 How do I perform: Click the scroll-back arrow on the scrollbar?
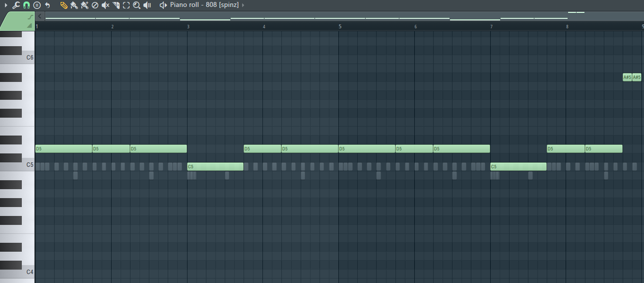pyautogui.click(x=40, y=16)
